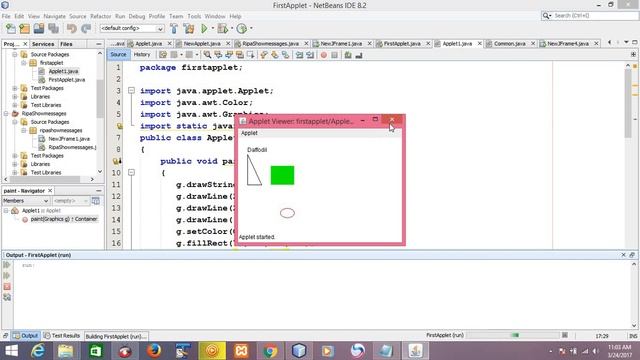
Task: Re-run using the green output arrows icon
Action: (x=7, y=265)
